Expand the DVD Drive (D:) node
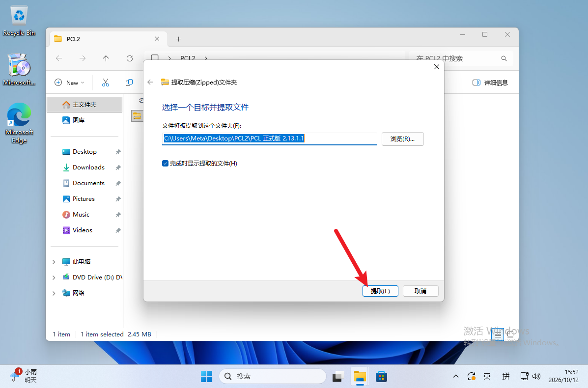Viewport: 588px width, 388px height. click(x=54, y=277)
